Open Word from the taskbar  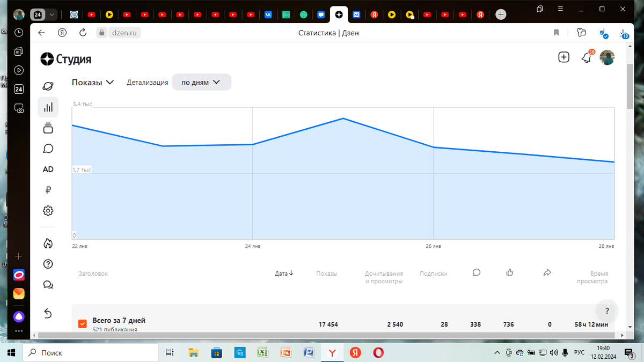coord(309,352)
